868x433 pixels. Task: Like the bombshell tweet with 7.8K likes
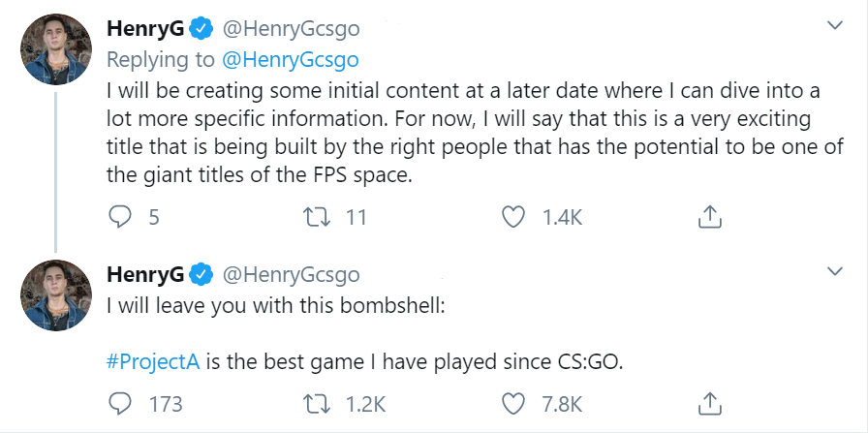pos(511,402)
